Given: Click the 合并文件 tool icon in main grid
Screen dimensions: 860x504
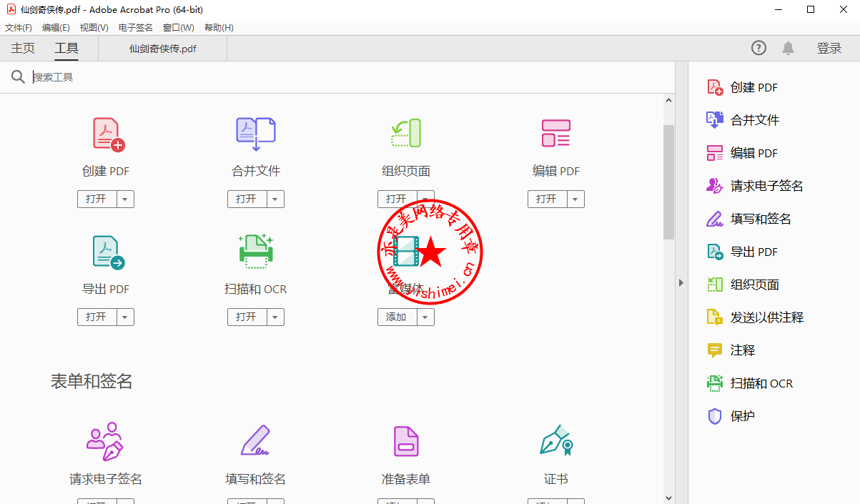Looking at the screenshot, I should click(256, 134).
